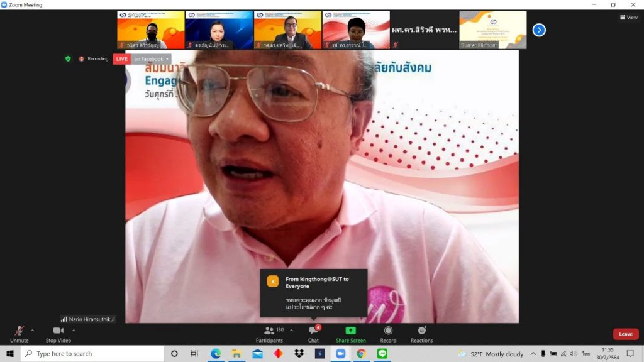Open the Reactions menu
This screenshot has height=362, width=644.
(x=421, y=334)
